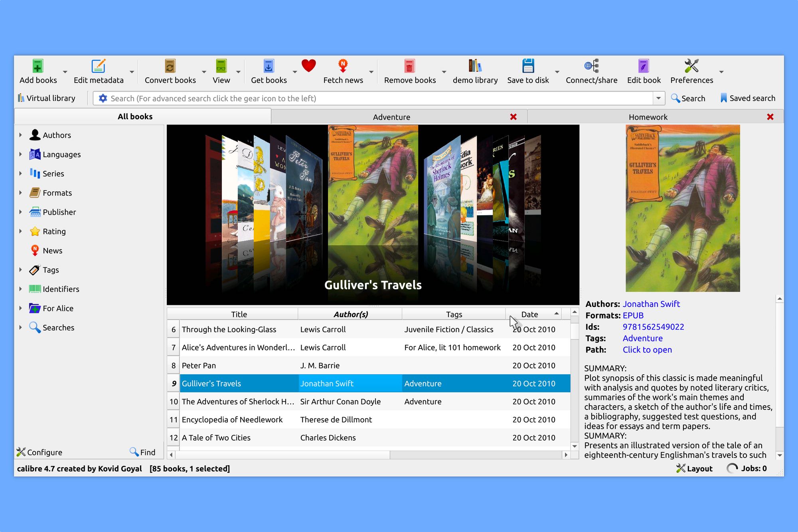Open the Add books dropdown arrow
This screenshot has width=798, height=532.
65,72
